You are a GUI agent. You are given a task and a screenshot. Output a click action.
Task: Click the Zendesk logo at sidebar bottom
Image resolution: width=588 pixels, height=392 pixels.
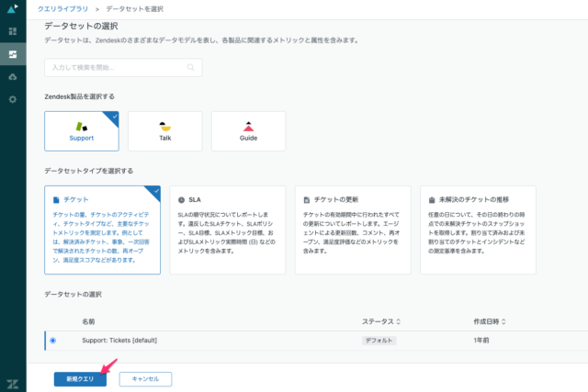pyautogui.click(x=13, y=384)
